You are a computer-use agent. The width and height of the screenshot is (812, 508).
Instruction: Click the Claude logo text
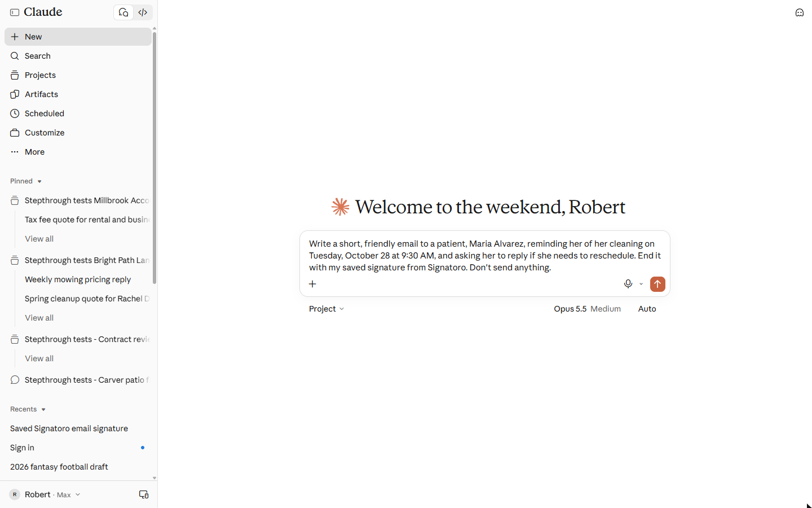coord(43,12)
